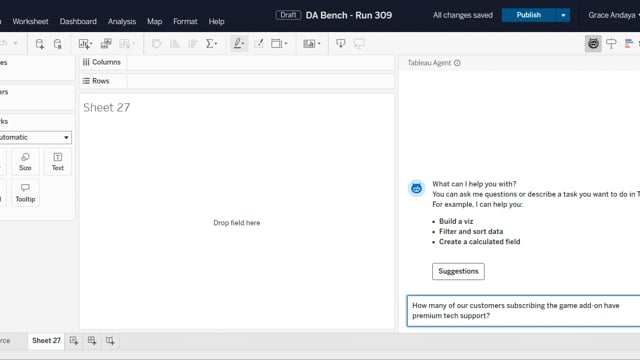The width and height of the screenshot is (640, 360).
Task: Click the Data Guide signpost icon
Action: point(611,44)
